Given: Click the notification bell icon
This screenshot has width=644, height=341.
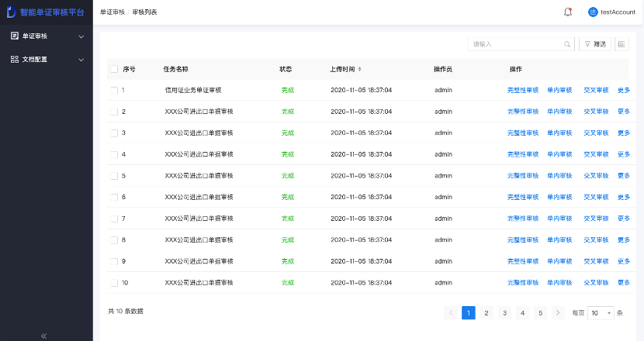Looking at the screenshot, I should click(x=568, y=12).
